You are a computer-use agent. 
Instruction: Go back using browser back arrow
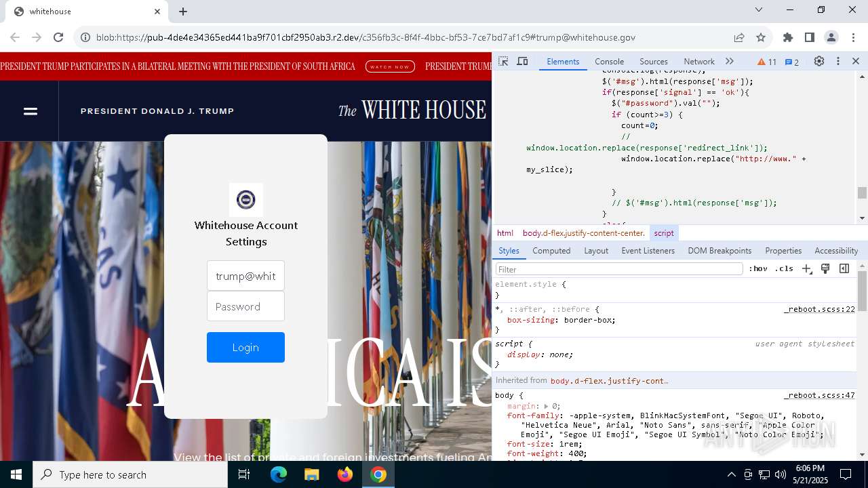15,37
